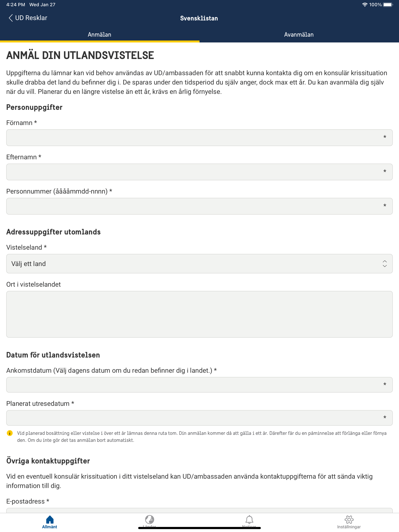This screenshot has height=532, width=399.
Task: Tap the back chevron beside UD Resklar
Action: (10, 18)
